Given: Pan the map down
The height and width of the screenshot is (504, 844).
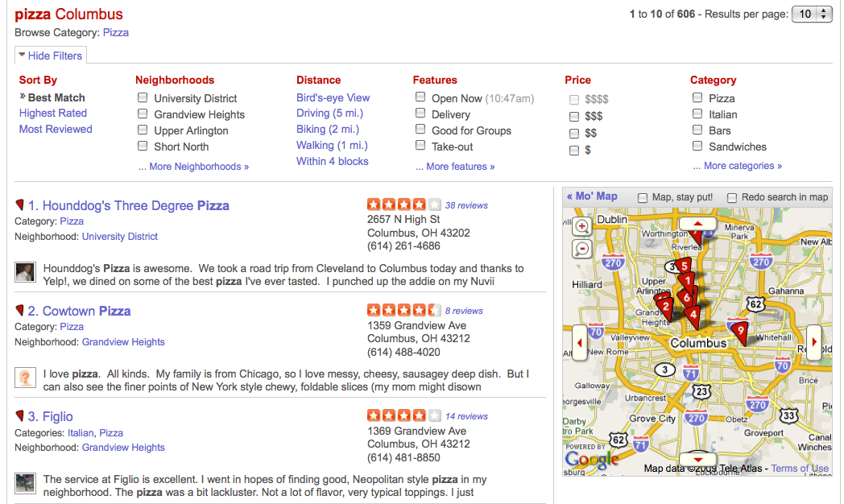Looking at the screenshot, I should pos(697,459).
